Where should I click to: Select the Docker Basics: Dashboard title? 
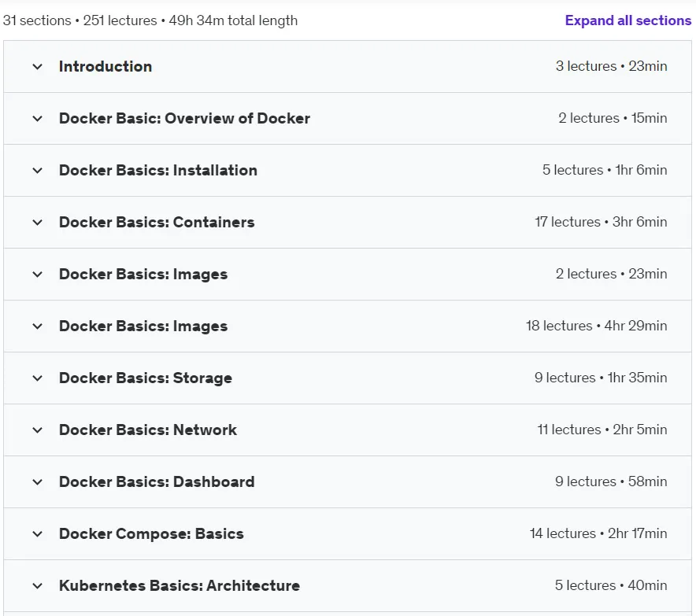tap(157, 481)
